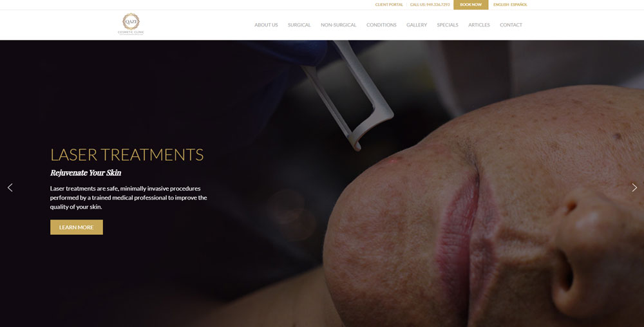This screenshot has width=644, height=327.
Task: Expand the Non-Surgical menu
Action: (x=339, y=25)
